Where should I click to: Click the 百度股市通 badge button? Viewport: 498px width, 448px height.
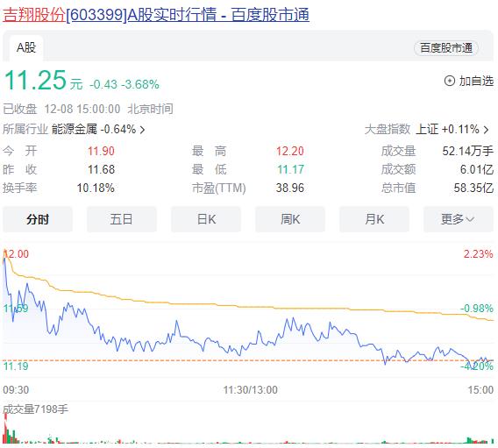tap(446, 48)
